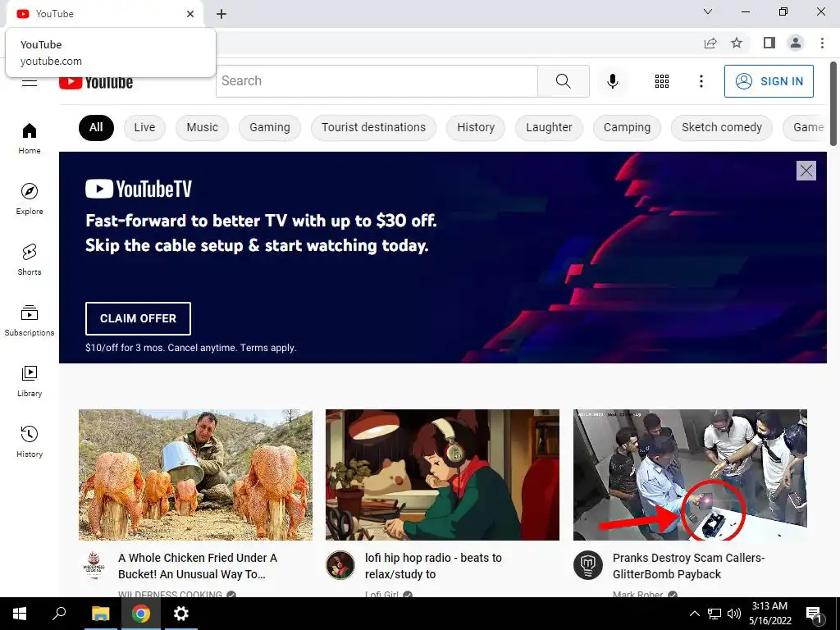Image resolution: width=840 pixels, height=630 pixels.
Task: Open Shorts in sidebar
Action: (x=30, y=259)
